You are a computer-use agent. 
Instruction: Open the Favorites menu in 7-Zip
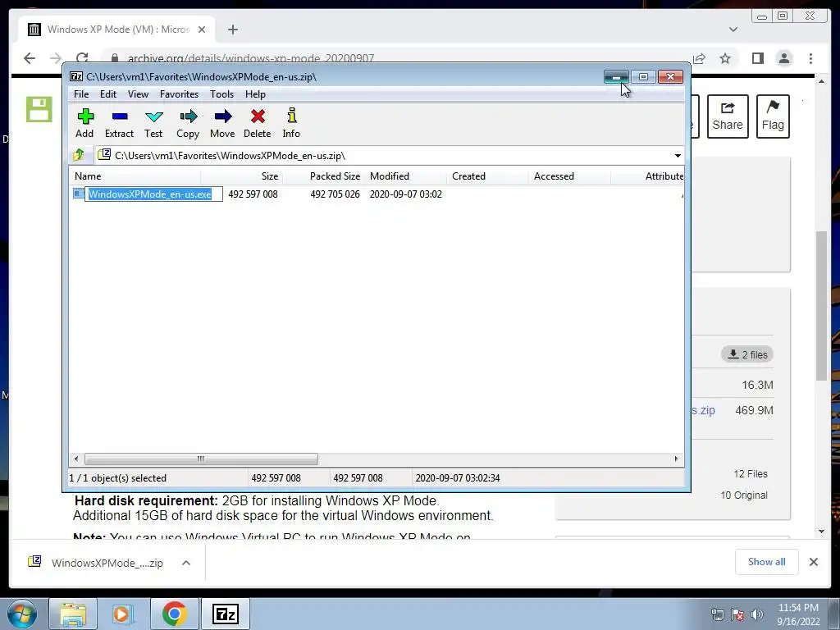pos(179,94)
